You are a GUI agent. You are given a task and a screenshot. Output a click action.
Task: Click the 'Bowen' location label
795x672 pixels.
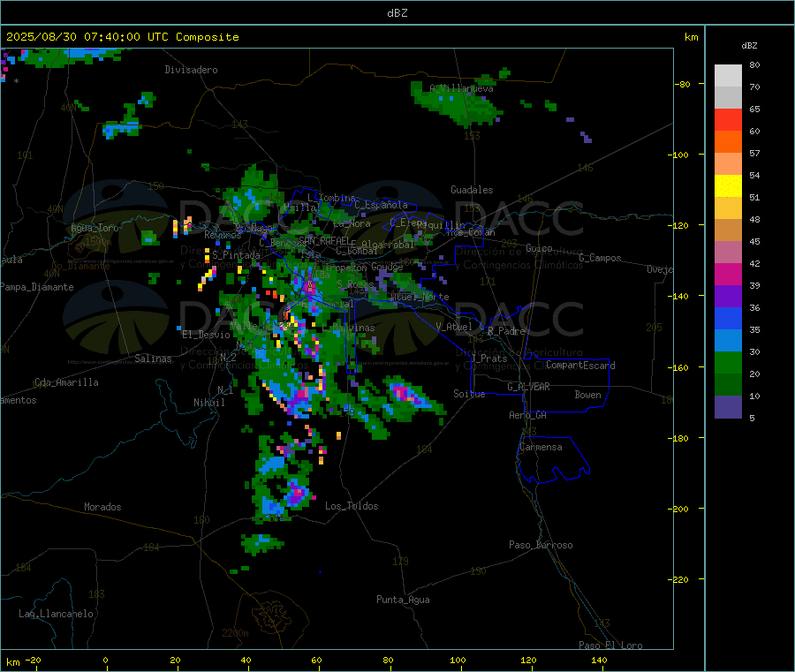587,395
